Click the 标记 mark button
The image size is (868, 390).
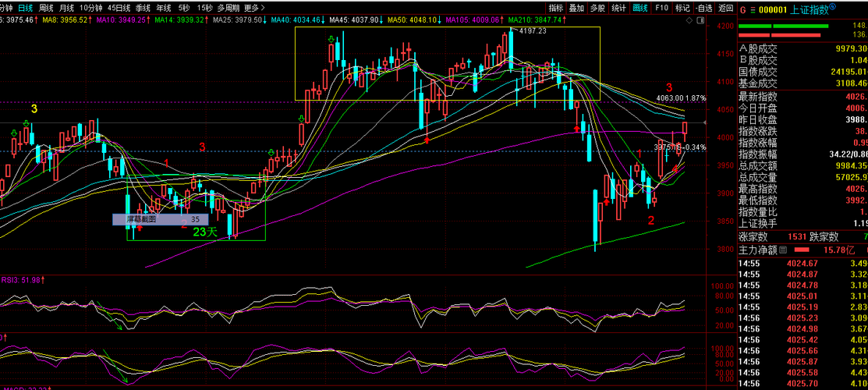coord(682,8)
